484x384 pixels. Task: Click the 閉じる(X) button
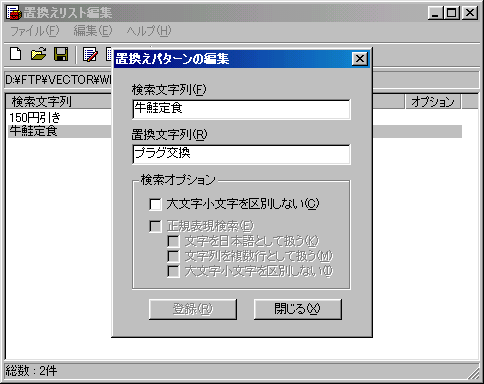click(x=298, y=309)
